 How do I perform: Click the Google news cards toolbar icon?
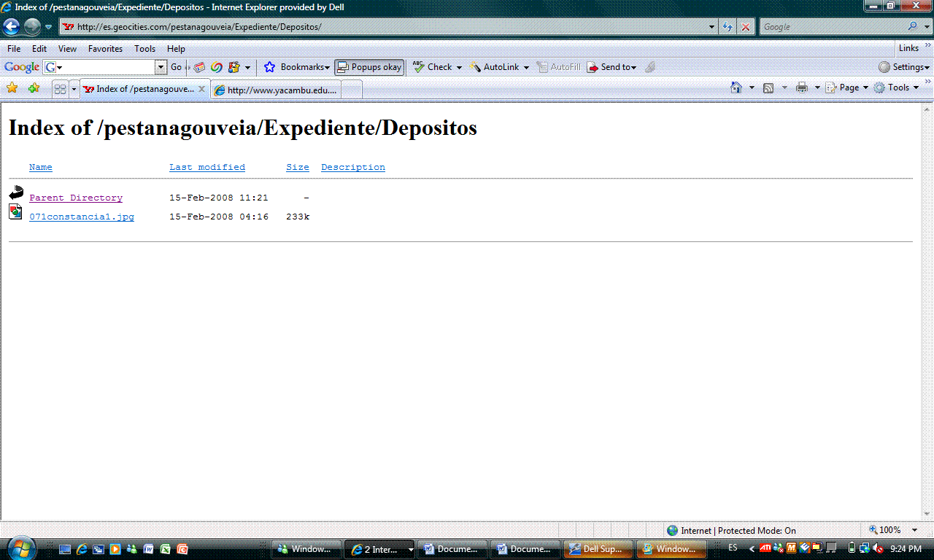pyautogui.click(x=199, y=67)
